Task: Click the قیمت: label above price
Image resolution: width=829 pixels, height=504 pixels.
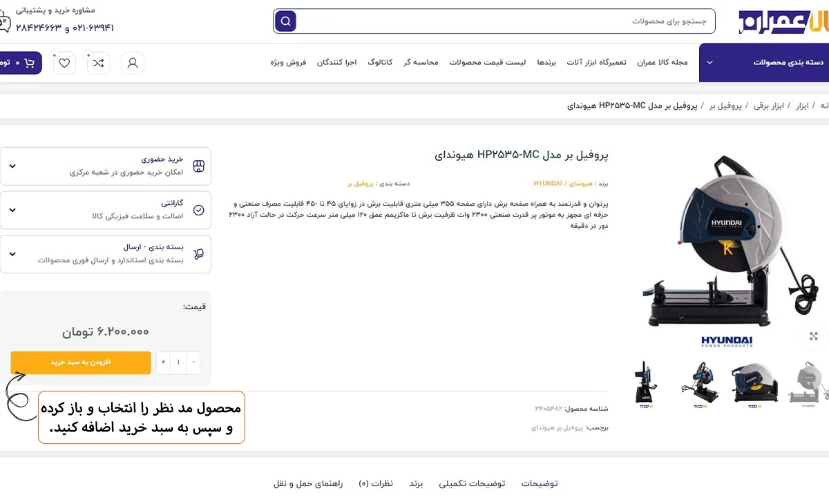Action: (x=193, y=307)
